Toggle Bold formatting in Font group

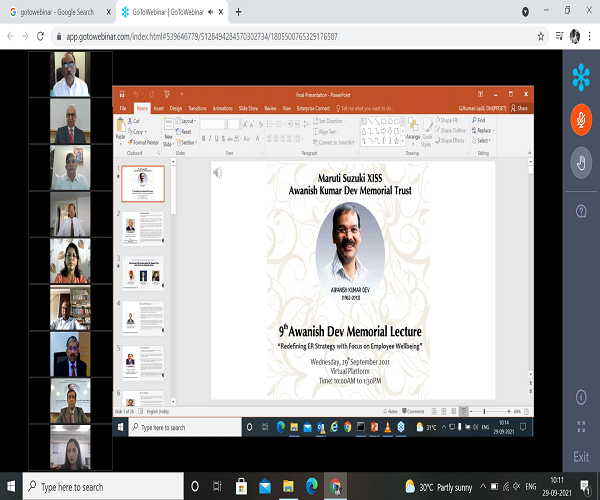pos(204,138)
